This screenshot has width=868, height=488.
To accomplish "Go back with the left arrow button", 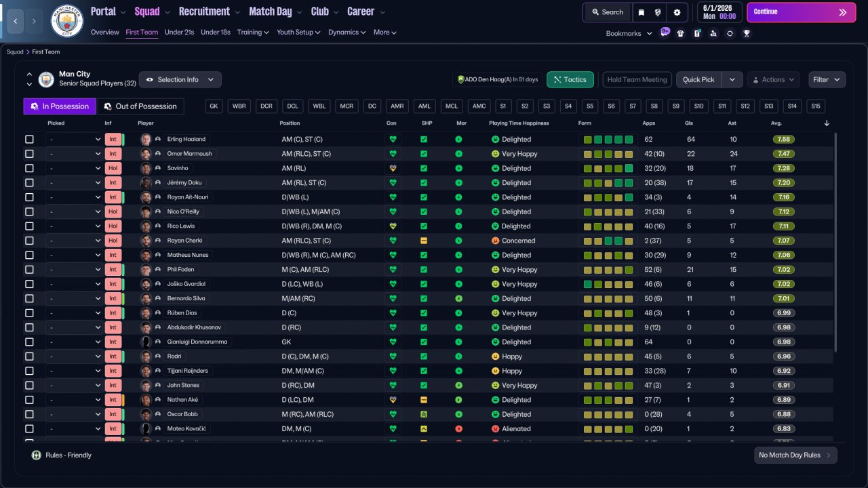I will [x=15, y=21].
